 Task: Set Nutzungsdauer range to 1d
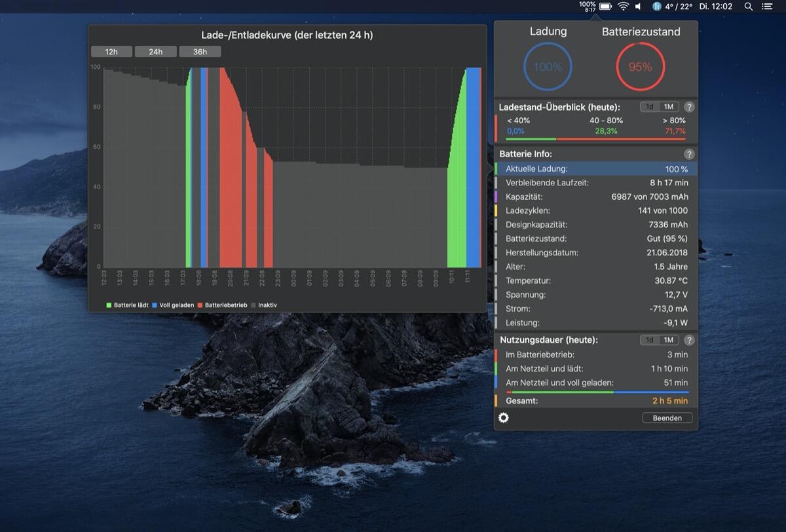point(650,340)
